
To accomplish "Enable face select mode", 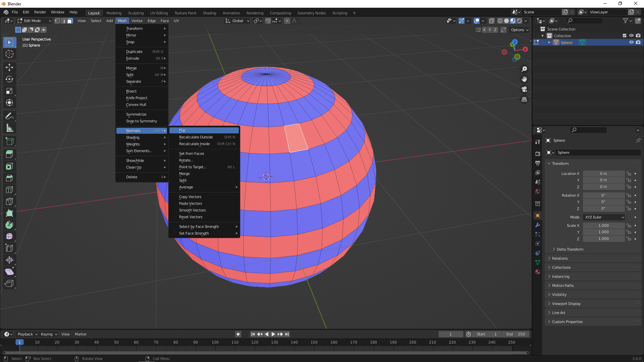I will click(x=70, y=21).
